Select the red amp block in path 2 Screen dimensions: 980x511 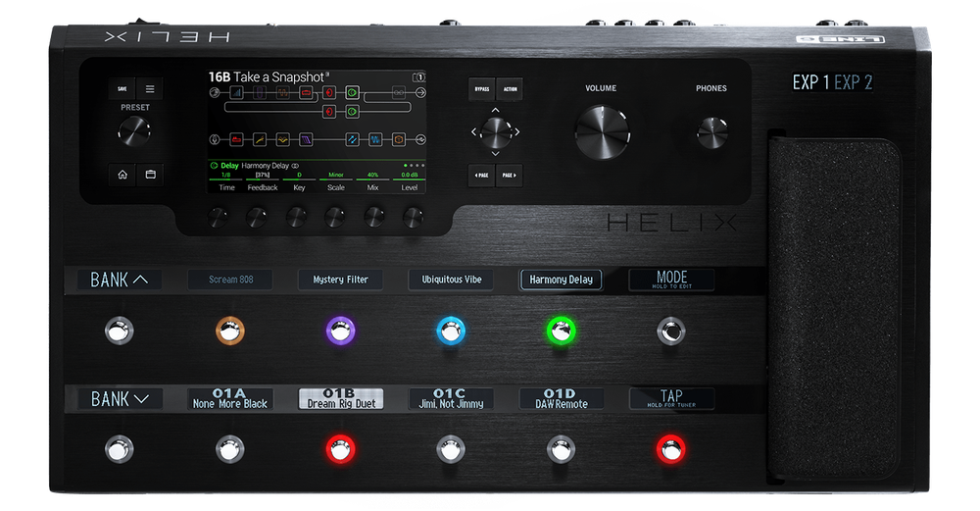click(x=236, y=139)
